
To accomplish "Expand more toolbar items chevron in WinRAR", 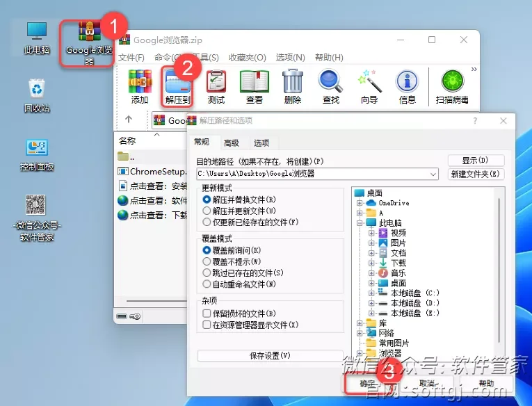I will [474, 70].
